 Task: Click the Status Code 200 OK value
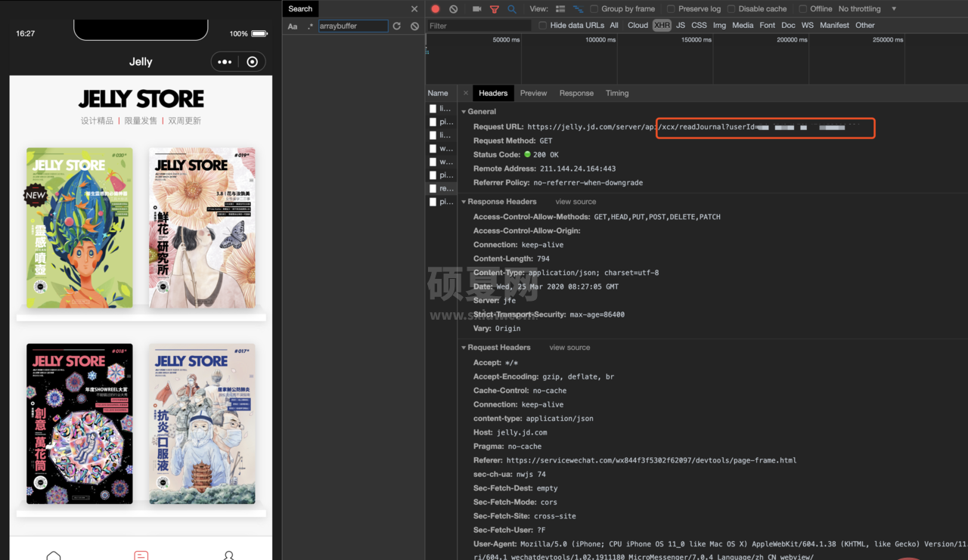click(x=546, y=155)
